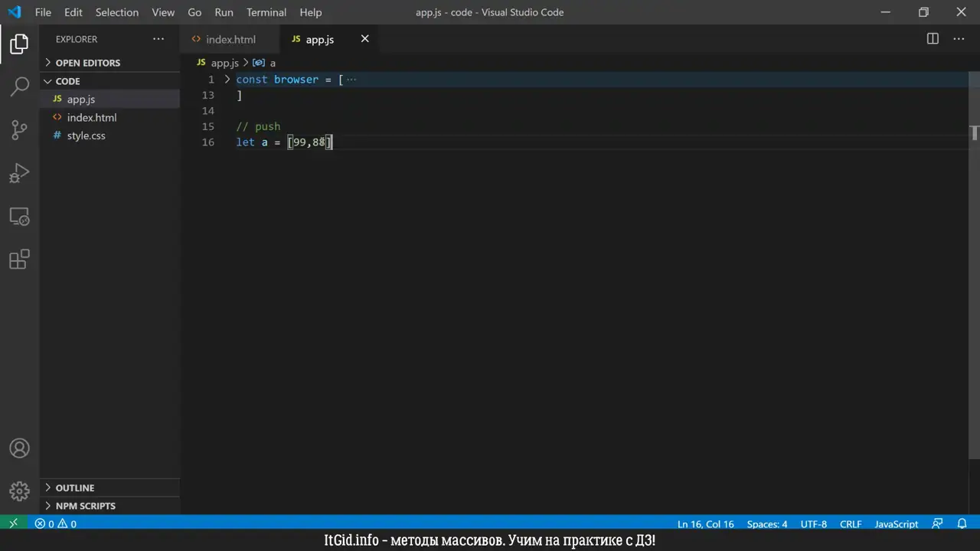Switch to the index.html tab
Image resolution: width=980 pixels, height=551 pixels.
point(230,39)
